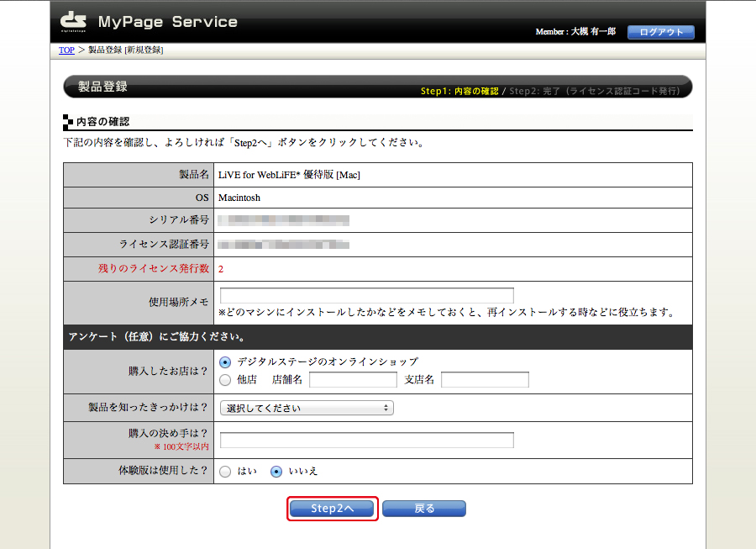Select デジタルステージのオンラインショップ radio button
Image resolution: width=756 pixels, height=549 pixels.
click(x=225, y=362)
